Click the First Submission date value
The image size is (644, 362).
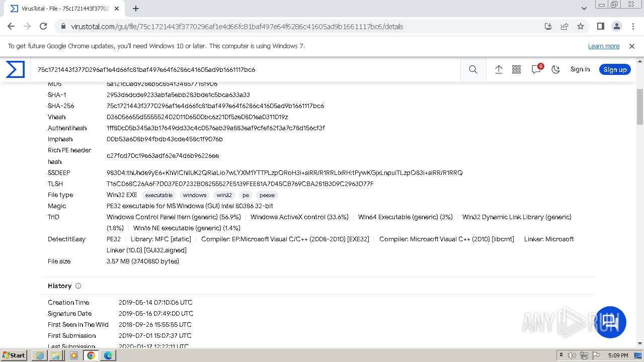pyautogui.click(x=155, y=336)
